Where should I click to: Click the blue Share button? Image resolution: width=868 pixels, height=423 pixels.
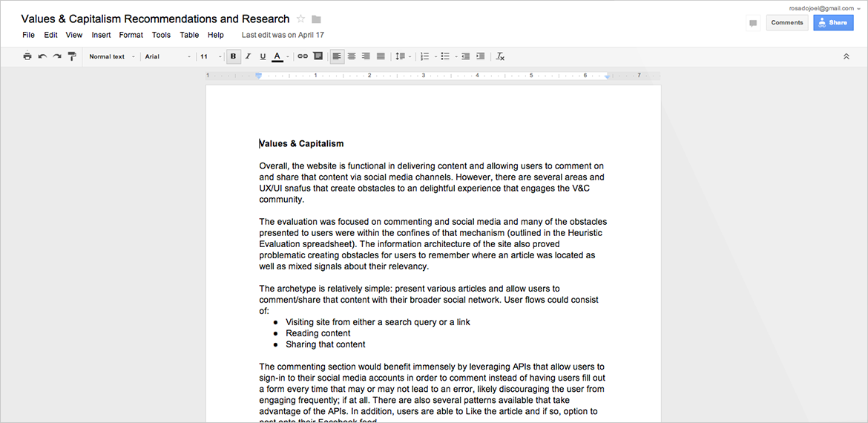pos(833,23)
